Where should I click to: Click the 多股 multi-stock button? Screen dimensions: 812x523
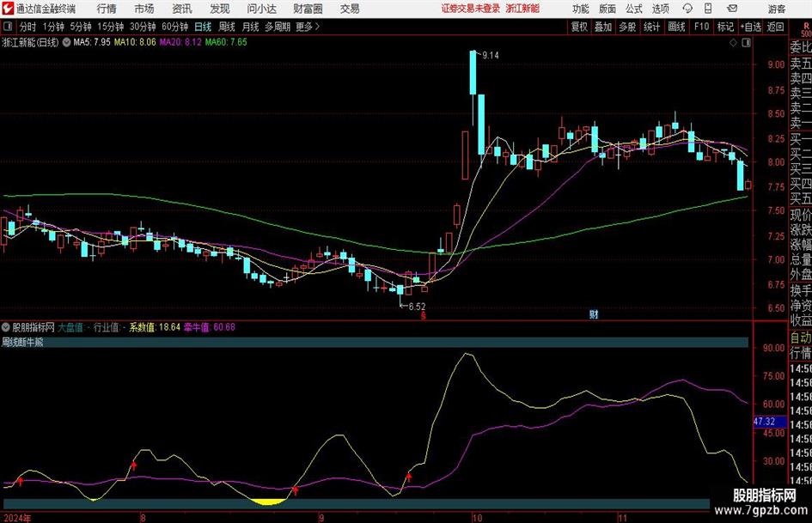tap(627, 27)
